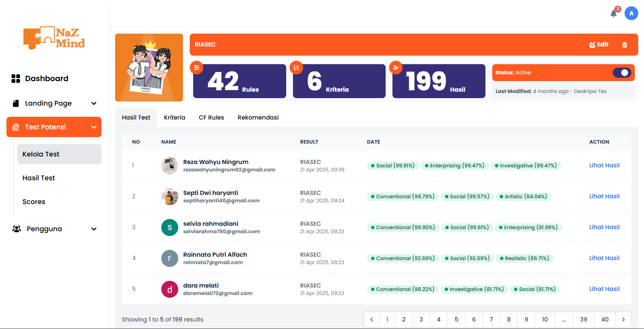Click the trash delete icon in RIASEC header
The image size is (644, 329).
[624, 45]
